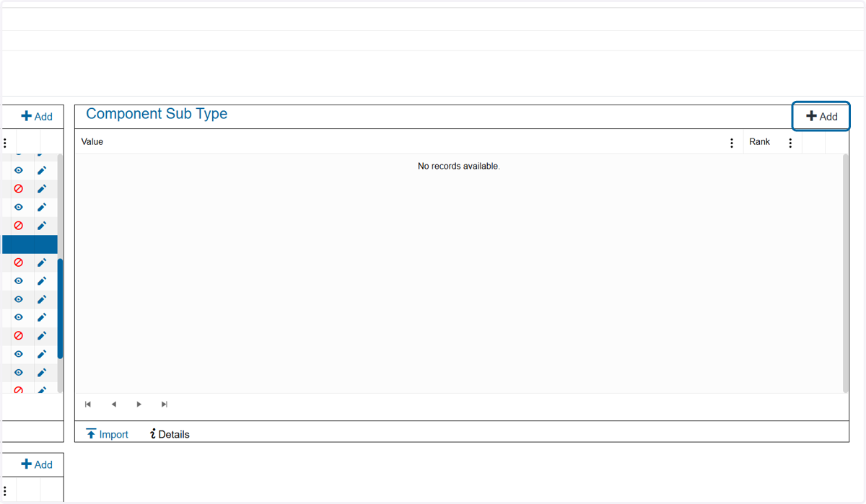Screen dimensions: 866x504
Task: Go to the previous page of records
Action: click(x=114, y=404)
